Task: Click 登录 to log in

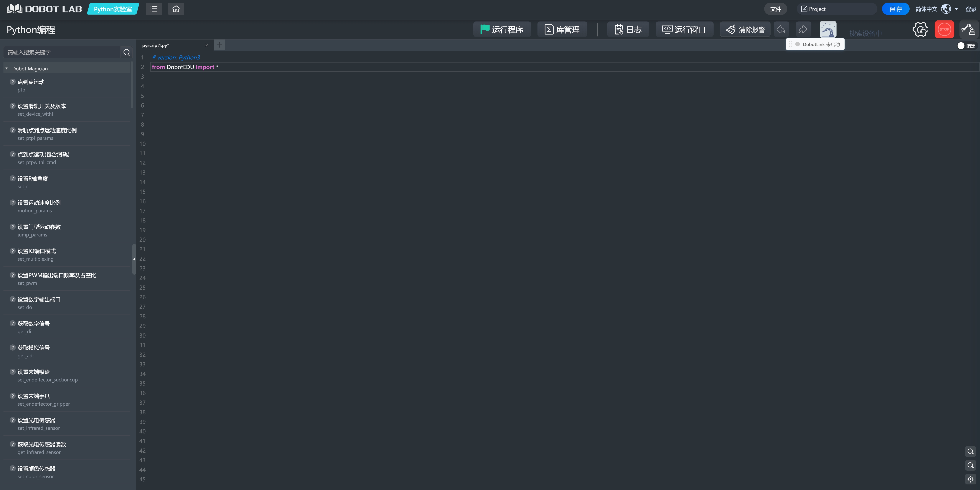Action: 970,9
